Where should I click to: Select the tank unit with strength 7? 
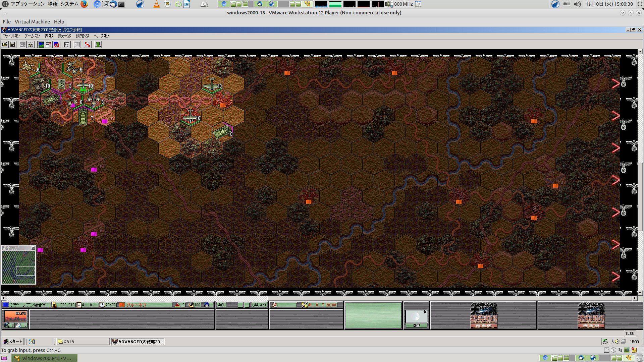tap(83, 117)
